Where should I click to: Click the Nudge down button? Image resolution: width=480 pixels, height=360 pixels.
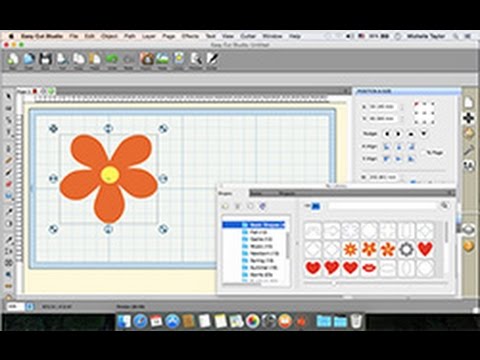coord(424,134)
